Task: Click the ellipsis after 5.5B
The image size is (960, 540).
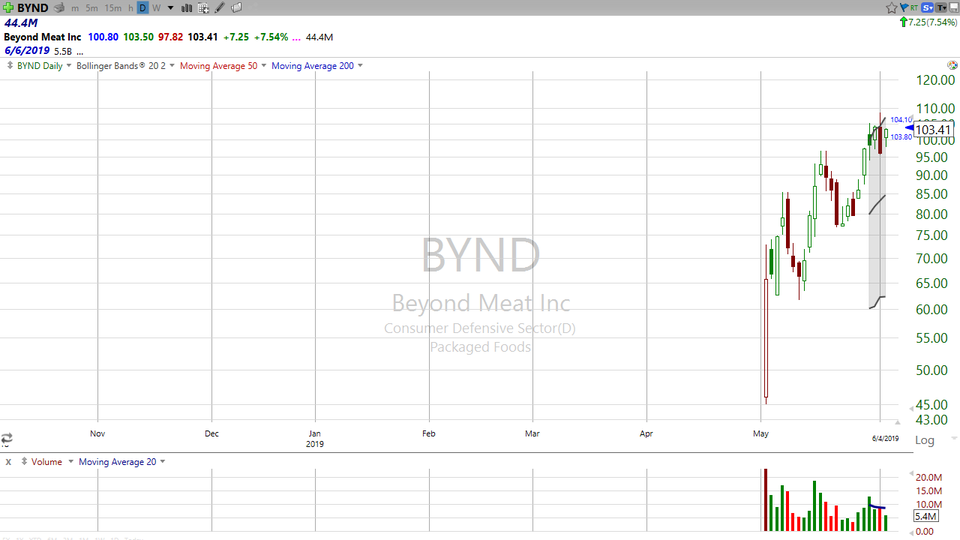Action: tap(80, 53)
